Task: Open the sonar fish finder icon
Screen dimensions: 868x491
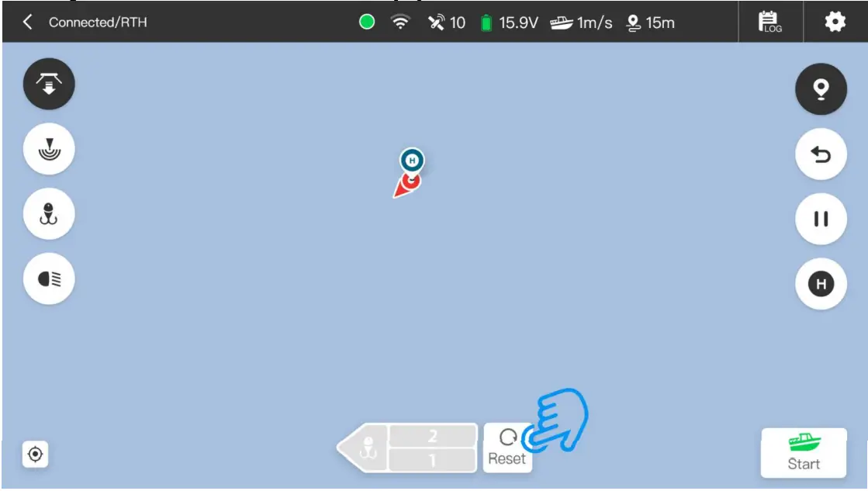Action: pyautogui.click(x=49, y=149)
